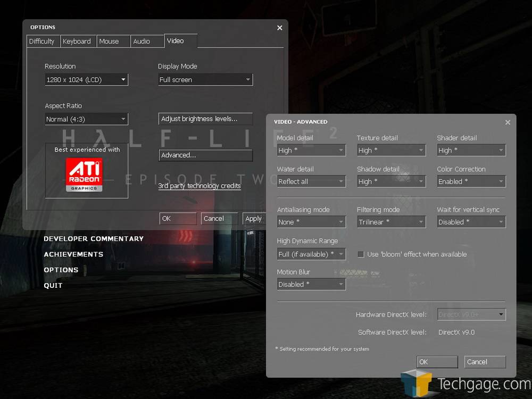Screen dimensions: 532x399
Task: Open the Hardware DirectX level dropdown
Action: (x=471, y=314)
